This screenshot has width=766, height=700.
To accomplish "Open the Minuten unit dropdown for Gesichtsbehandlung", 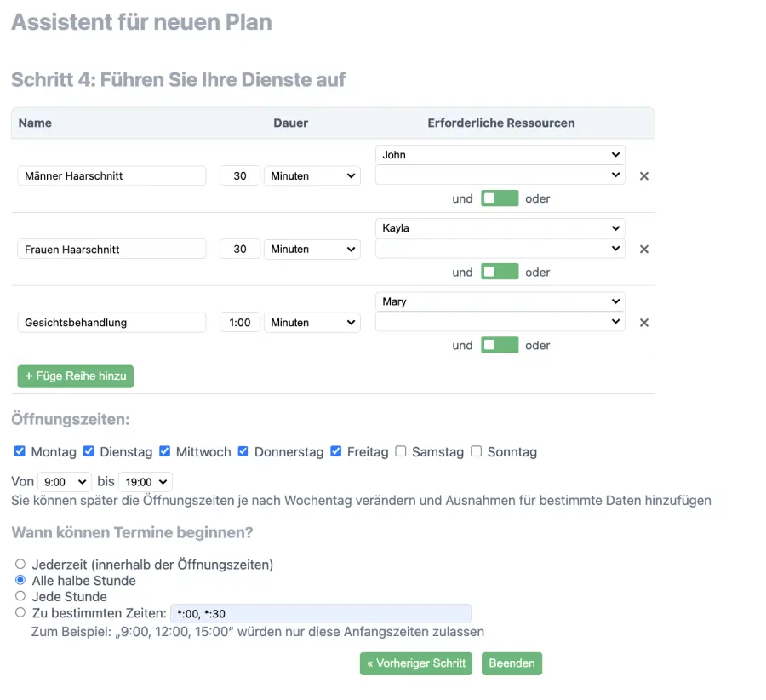I will (312, 322).
